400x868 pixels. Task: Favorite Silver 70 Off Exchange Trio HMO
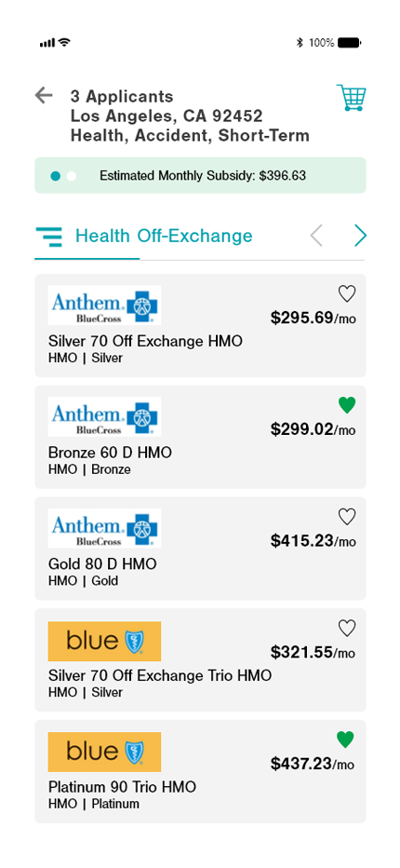click(x=347, y=629)
